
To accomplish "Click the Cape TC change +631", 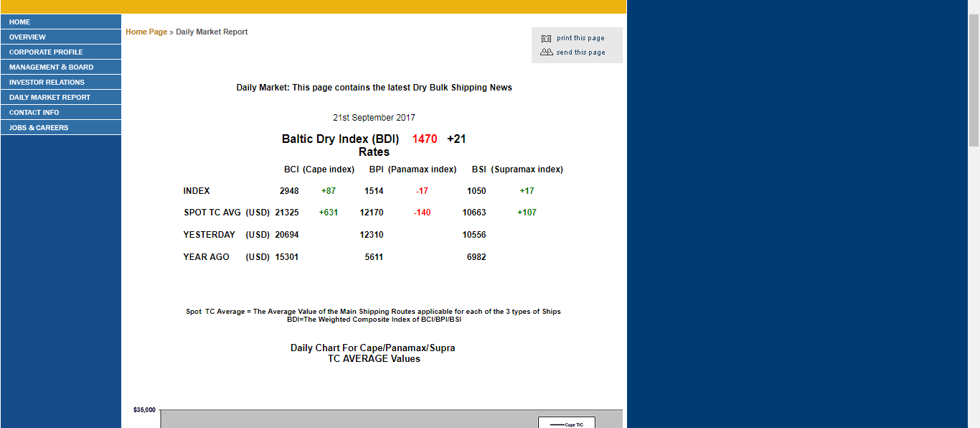I will coord(329,213).
